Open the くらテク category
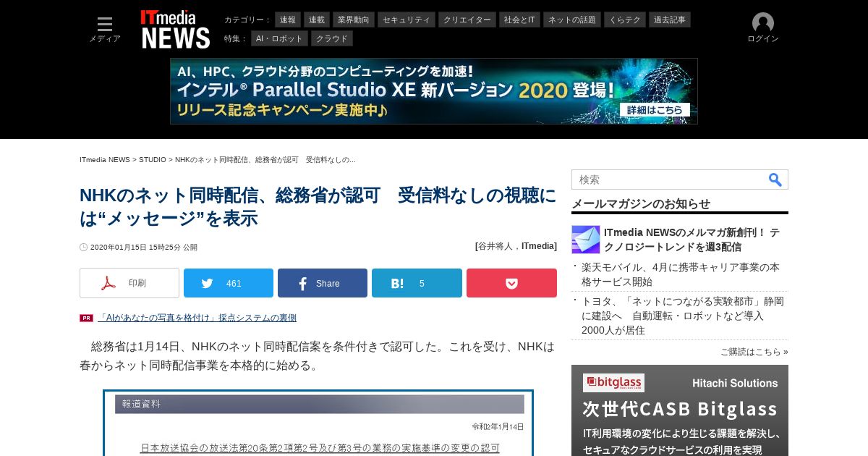 pos(625,20)
